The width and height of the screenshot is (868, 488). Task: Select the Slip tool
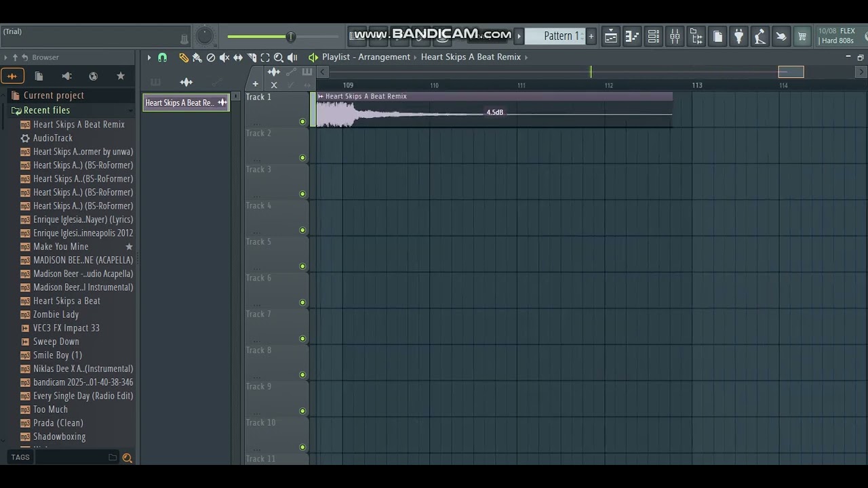238,58
